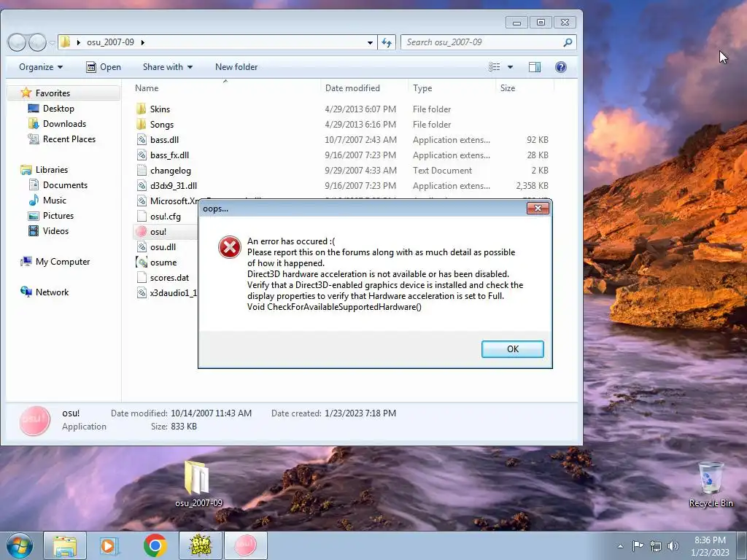Open the Documents library
Screen dimensions: 747x560
58,184
